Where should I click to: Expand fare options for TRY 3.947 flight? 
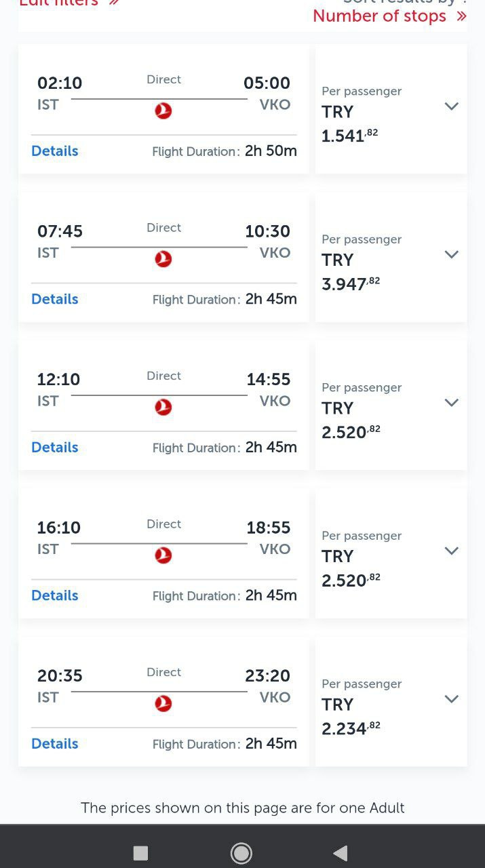click(452, 254)
